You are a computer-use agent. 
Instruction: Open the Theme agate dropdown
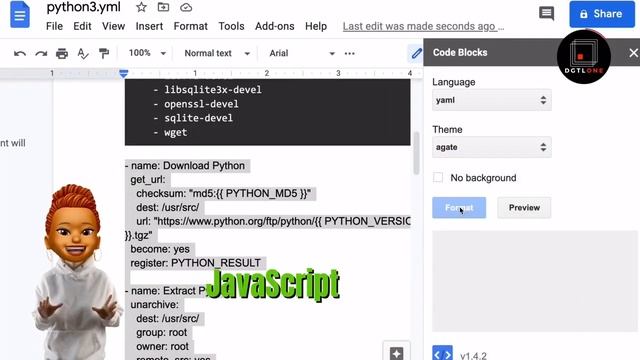click(x=491, y=147)
